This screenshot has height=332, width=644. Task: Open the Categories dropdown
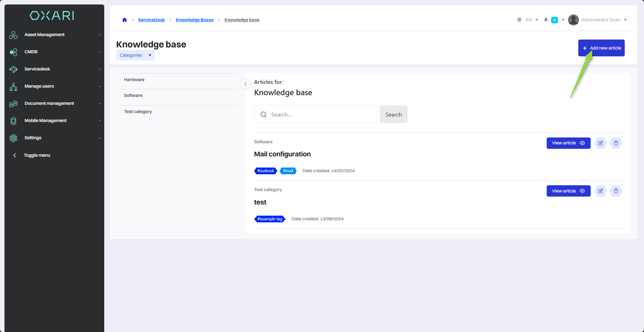135,55
